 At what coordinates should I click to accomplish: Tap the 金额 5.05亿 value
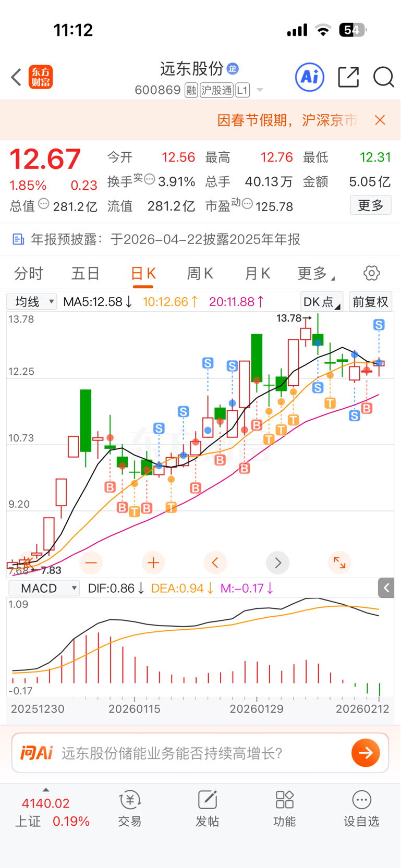point(370,181)
